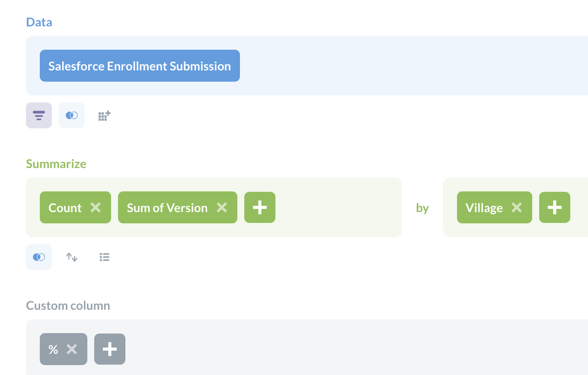Open the Salesforce Enrollment Submission data source picker
The height and width of the screenshot is (375, 588).
pos(139,66)
